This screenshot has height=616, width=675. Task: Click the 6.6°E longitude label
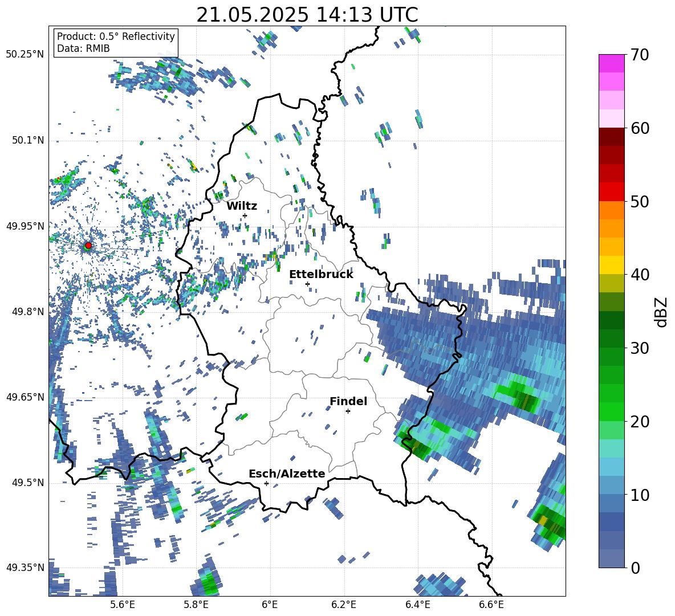pos(491,605)
